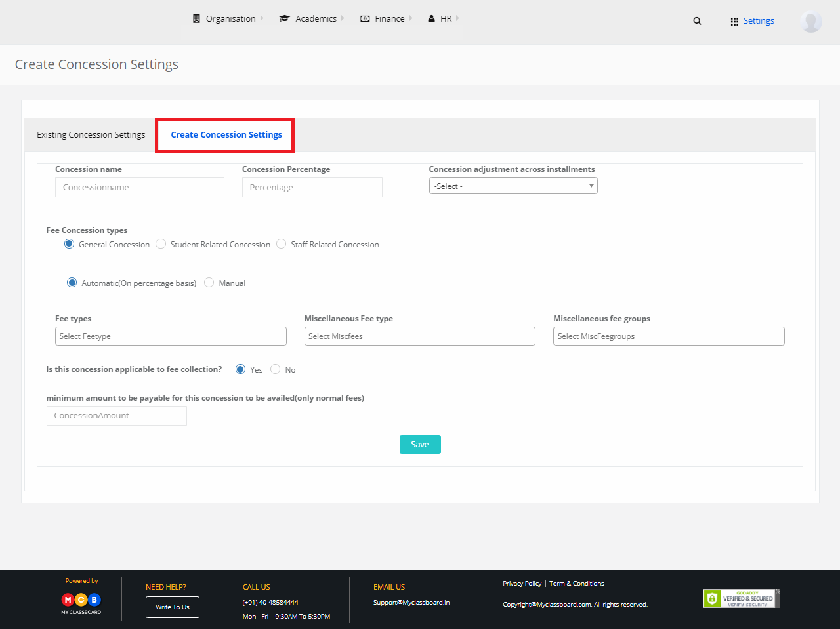Click the GoDaddy Verified & Secured seal
This screenshot has height=629, width=840.
pos(741,598)
